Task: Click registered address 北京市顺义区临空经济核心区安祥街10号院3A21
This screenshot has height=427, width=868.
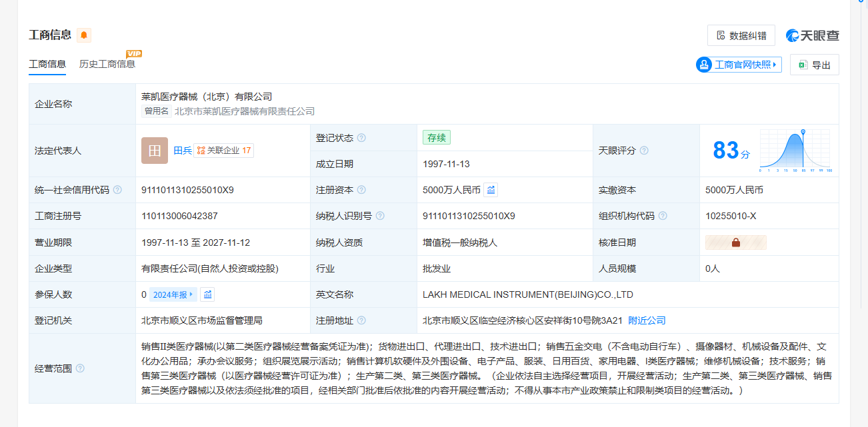Action: (522, 320)
